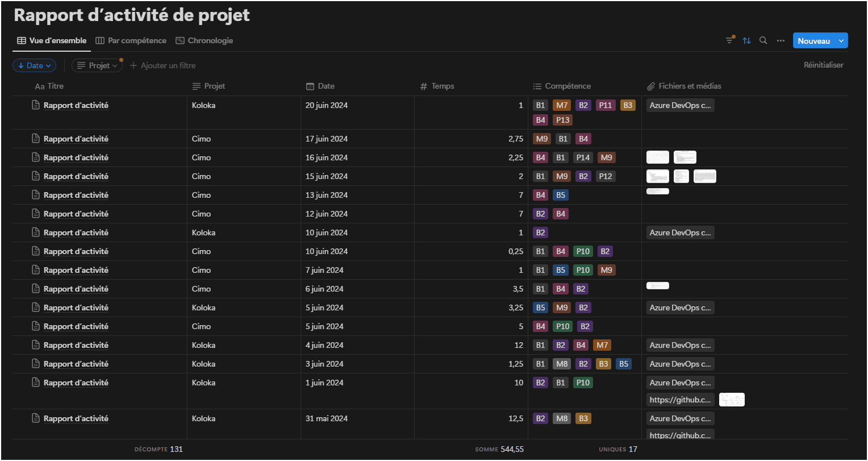Open the github link in the 1 juin row
This screenshot has width=868, height=461.
(x=680, y=400)
